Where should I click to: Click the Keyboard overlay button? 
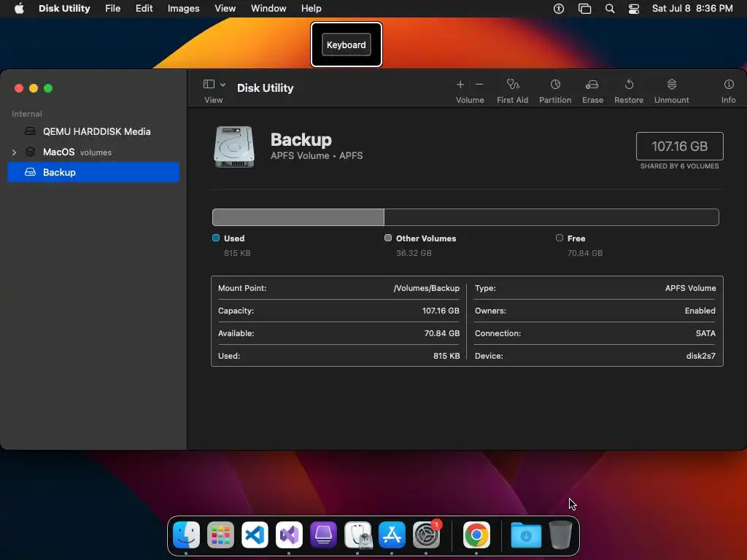pos(347,44)
